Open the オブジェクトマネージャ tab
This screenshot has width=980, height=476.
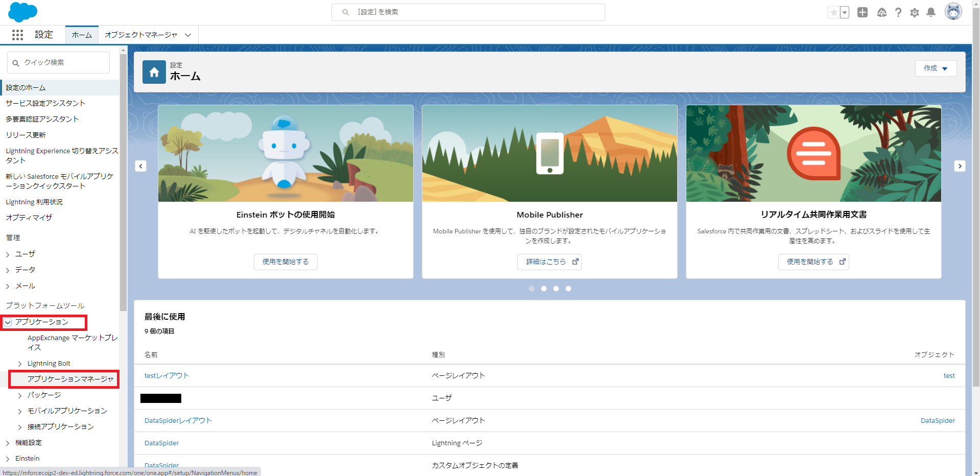(141, 35)
